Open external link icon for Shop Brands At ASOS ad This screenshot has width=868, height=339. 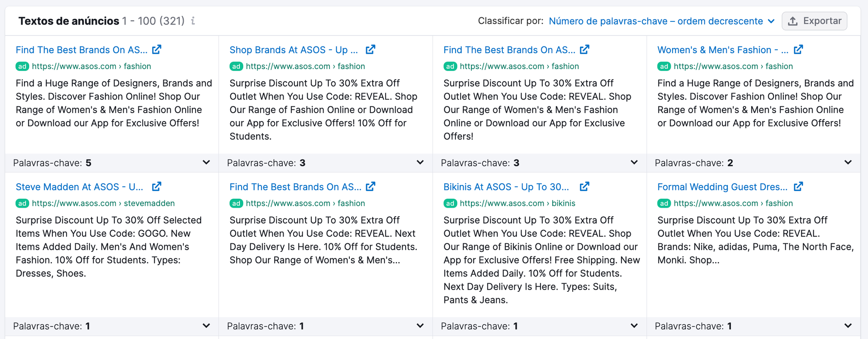pyautogui.click(x=370, y=49)
